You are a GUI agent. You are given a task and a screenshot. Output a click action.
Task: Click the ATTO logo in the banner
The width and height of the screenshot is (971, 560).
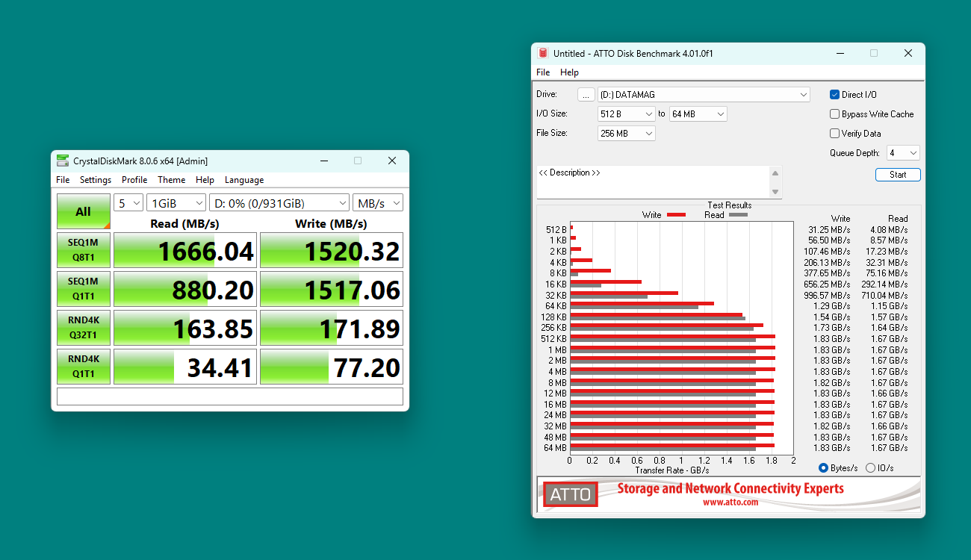point(571,494)
